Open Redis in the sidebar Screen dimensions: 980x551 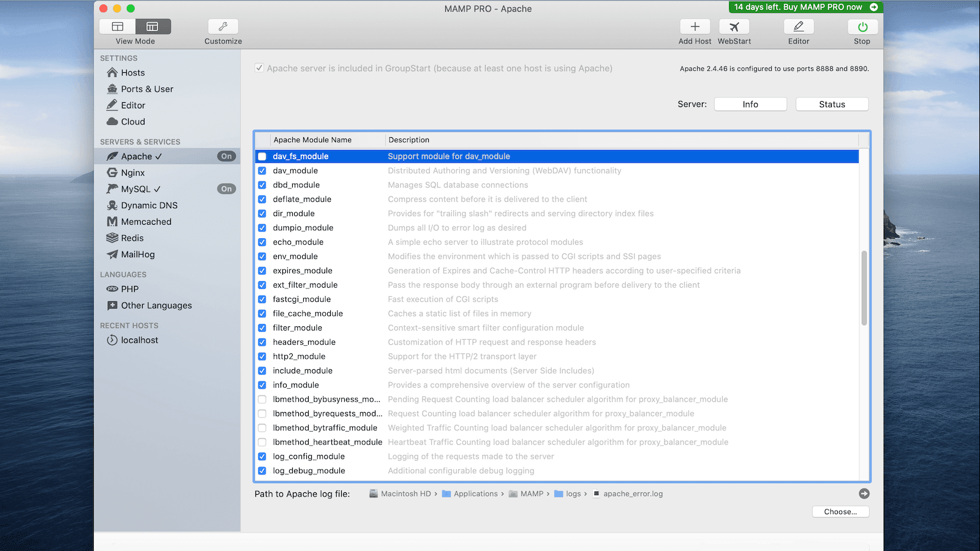click(132, 238)
